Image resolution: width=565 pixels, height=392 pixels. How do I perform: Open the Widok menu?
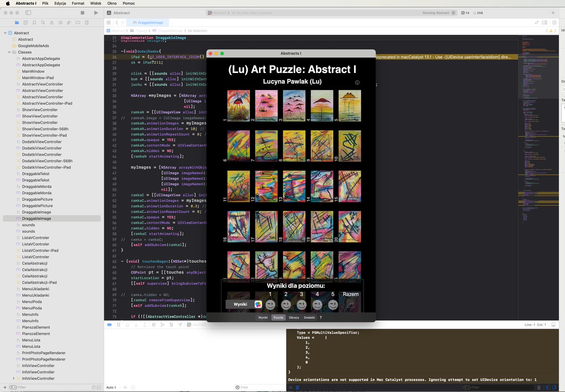point(96,3)
